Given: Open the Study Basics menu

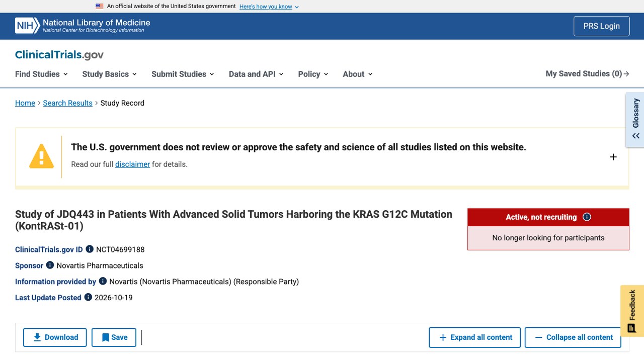Looking at the screenshot, I should pos(110,74).
